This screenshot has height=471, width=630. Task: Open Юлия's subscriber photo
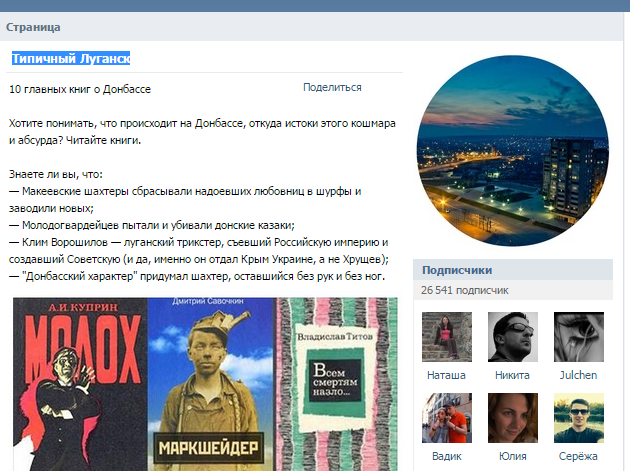(513, 418)
